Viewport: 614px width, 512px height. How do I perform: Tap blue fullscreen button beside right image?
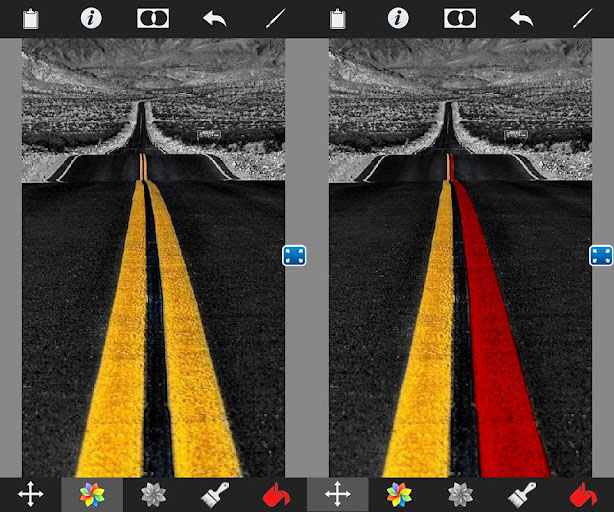click(601, 256)
